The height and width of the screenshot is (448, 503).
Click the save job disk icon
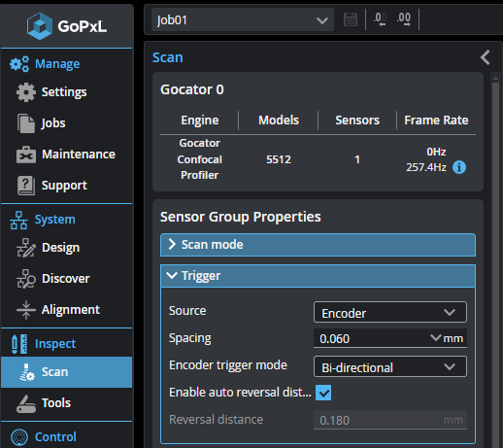(351, 19)
